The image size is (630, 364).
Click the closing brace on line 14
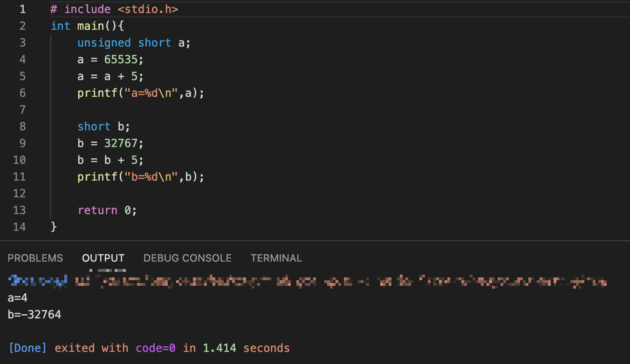click(x=54, y=227)
